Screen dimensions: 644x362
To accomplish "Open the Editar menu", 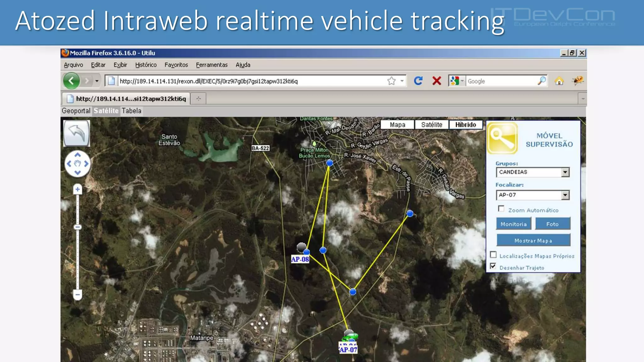I will (x=98, y=65).
